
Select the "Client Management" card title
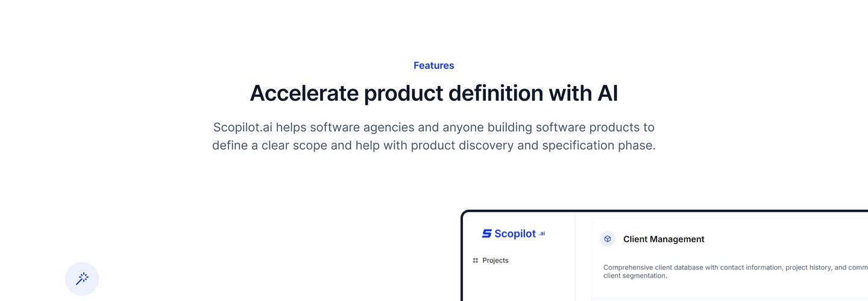[664, 239]
